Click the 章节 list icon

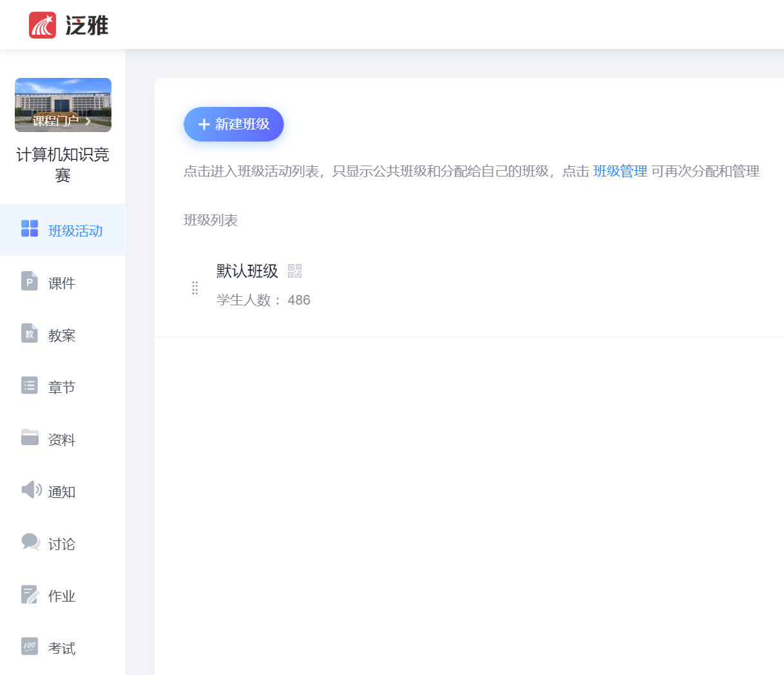click(x=30, y=386)
